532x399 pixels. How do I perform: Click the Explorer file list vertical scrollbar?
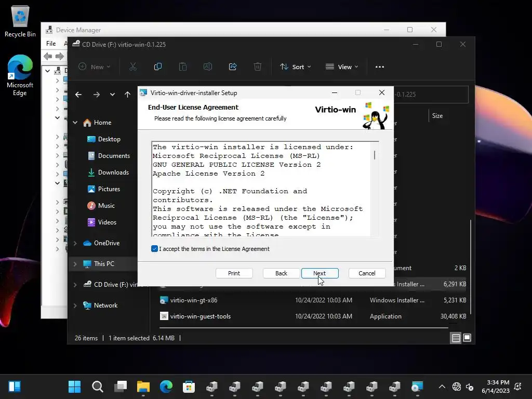[x=471, y=267]
